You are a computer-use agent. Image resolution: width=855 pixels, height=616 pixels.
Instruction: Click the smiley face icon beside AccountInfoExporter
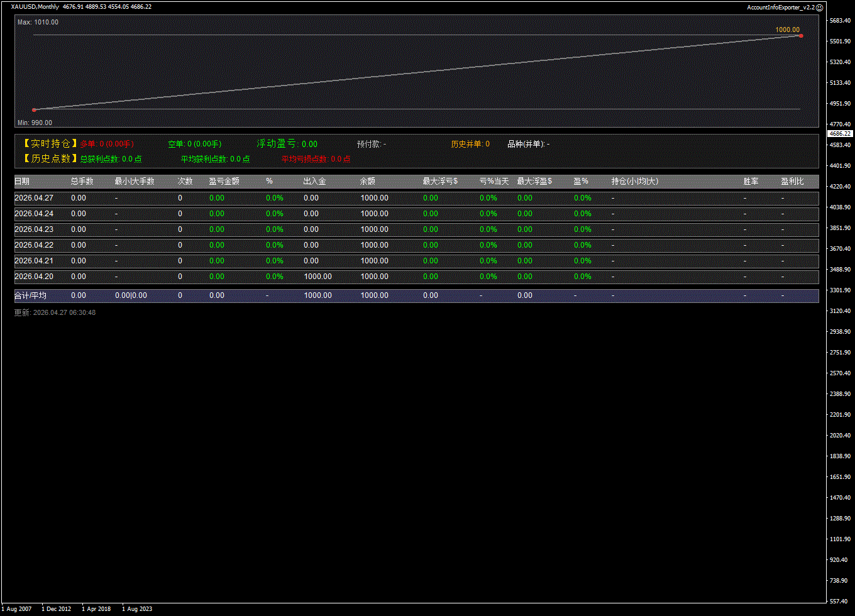[x=819, y=8]
